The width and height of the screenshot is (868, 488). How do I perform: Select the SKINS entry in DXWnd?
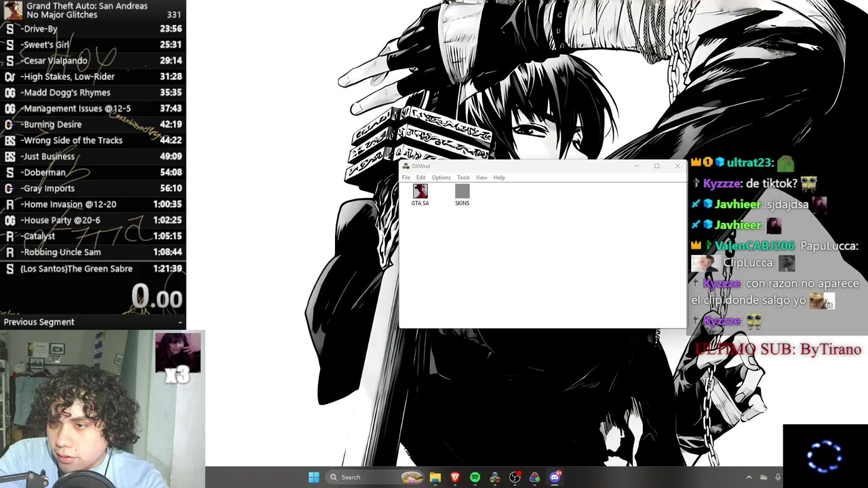(462, 195)
